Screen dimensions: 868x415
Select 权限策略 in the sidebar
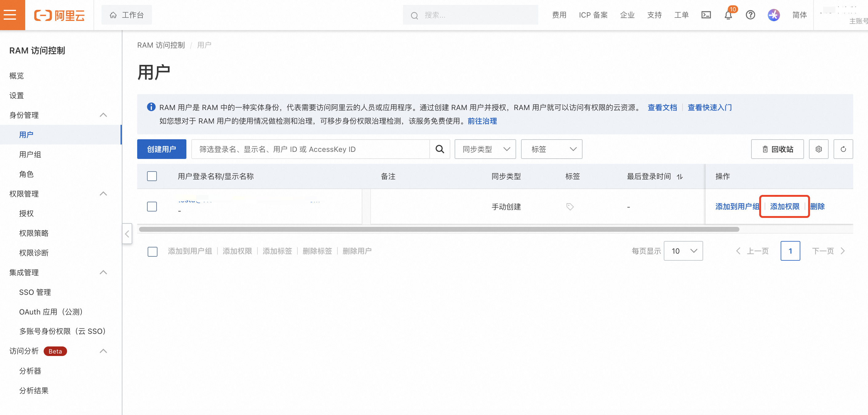point(34,233)
